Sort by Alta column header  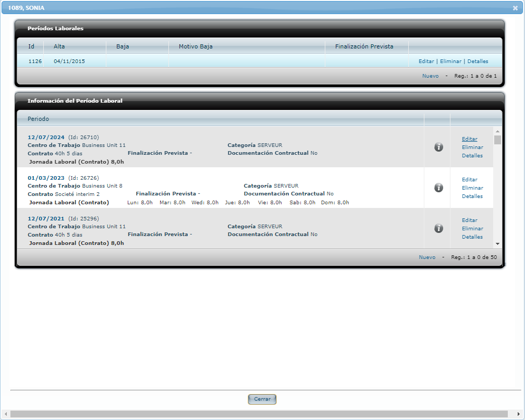pos(59,46)
